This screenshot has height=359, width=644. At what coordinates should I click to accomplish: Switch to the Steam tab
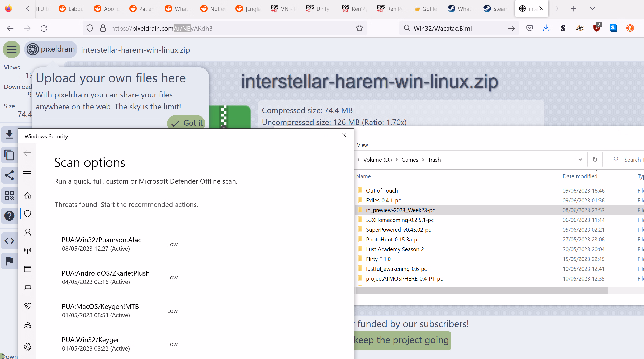point(496,9)
